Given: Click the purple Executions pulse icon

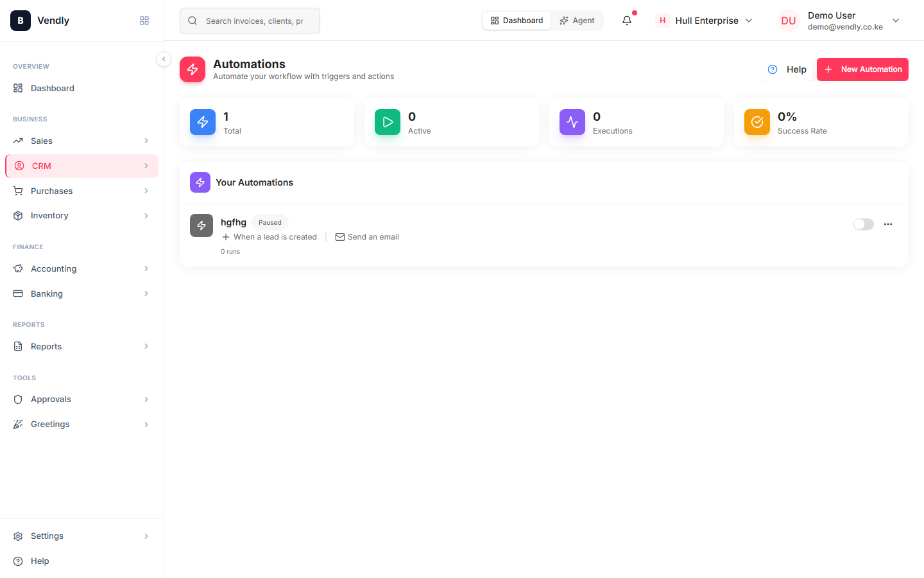Looking at the screenshot, I should (572, 122).
